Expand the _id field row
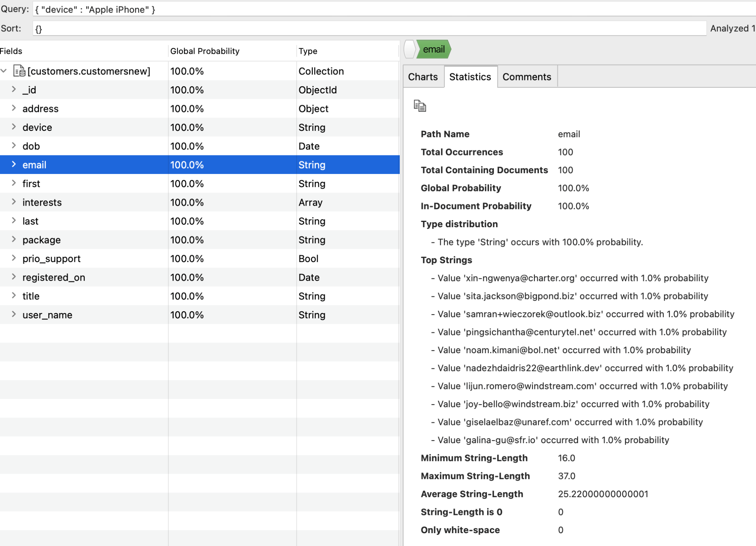This screenshot has height=546, width=756. 14,89
